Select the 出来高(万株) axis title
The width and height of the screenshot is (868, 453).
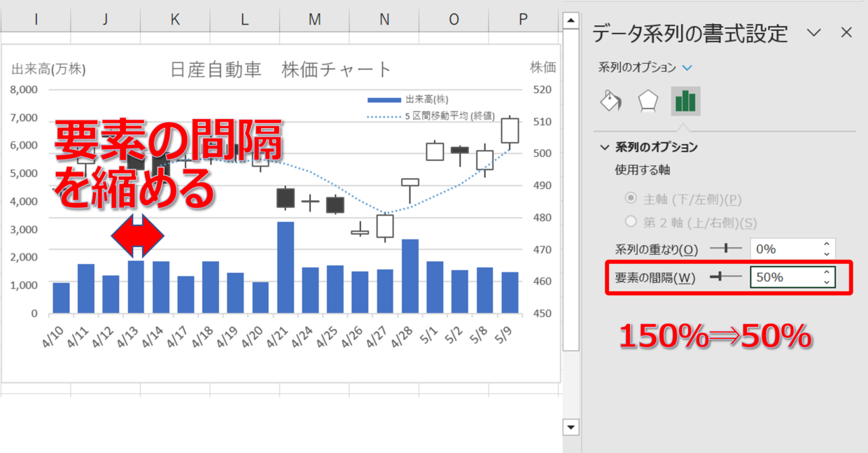tap(48, 69)
